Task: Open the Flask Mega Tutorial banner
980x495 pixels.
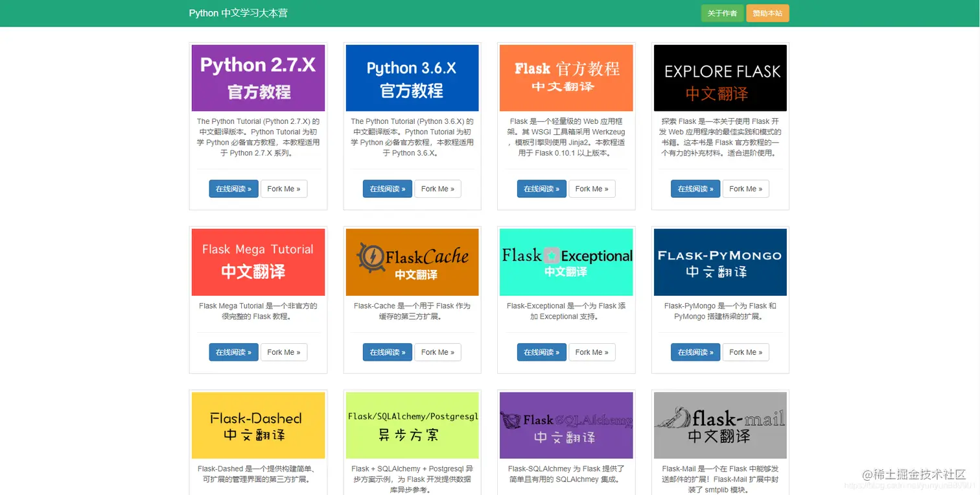Action: [257, 261]
